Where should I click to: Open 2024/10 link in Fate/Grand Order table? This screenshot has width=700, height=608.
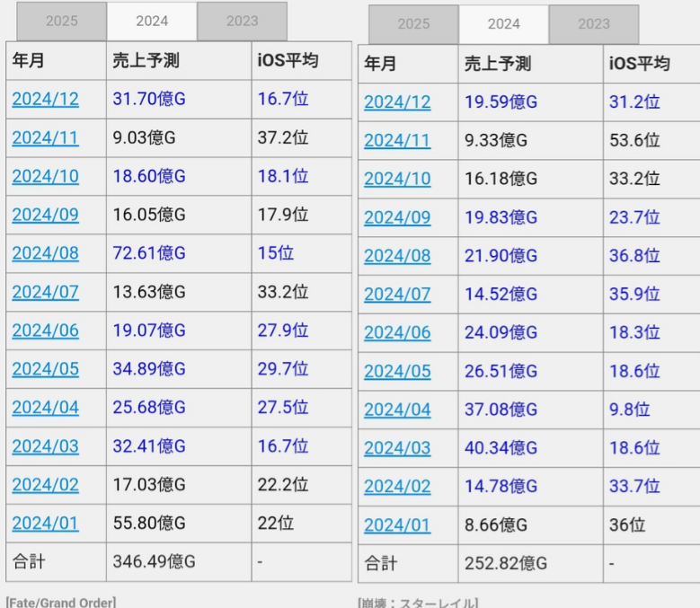pos(46,176)
